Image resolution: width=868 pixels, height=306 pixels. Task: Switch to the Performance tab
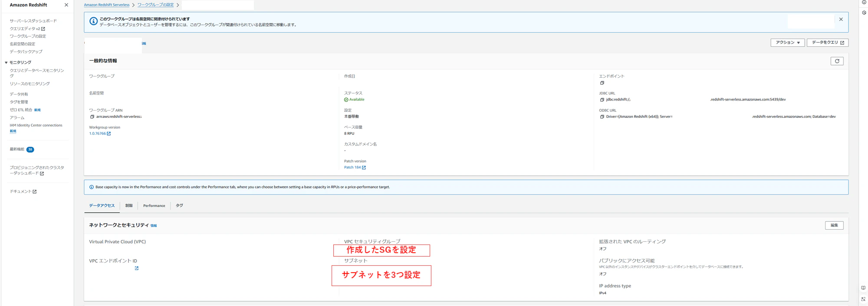pos(154,205)
